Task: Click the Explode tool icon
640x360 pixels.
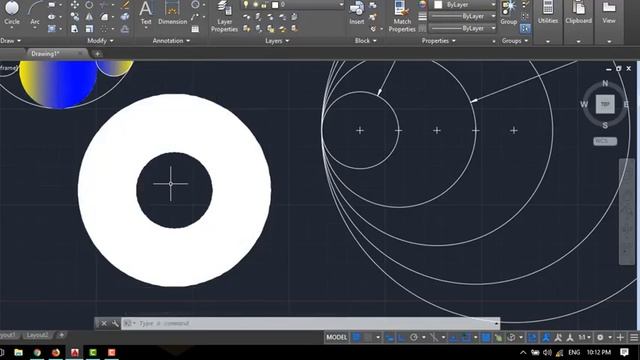Action: point(125,17)
